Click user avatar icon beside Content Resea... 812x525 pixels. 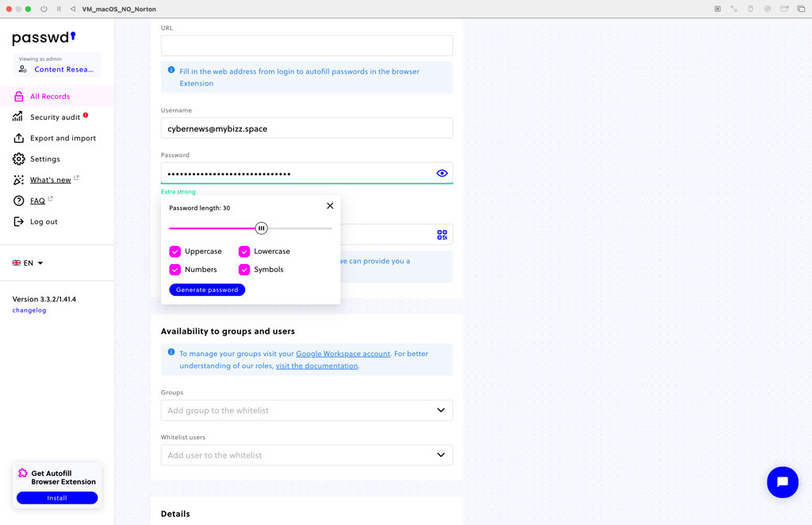point(23,69)
